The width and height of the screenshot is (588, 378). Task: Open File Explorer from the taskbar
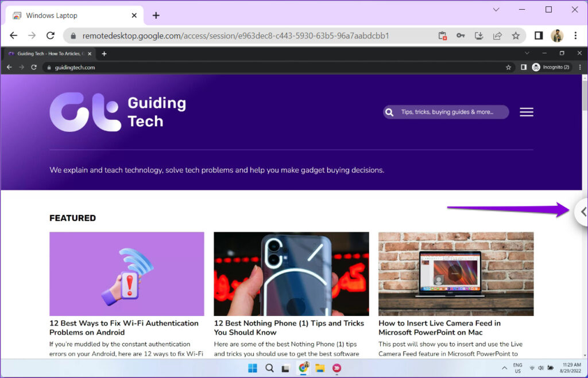(x=321, y=368)
